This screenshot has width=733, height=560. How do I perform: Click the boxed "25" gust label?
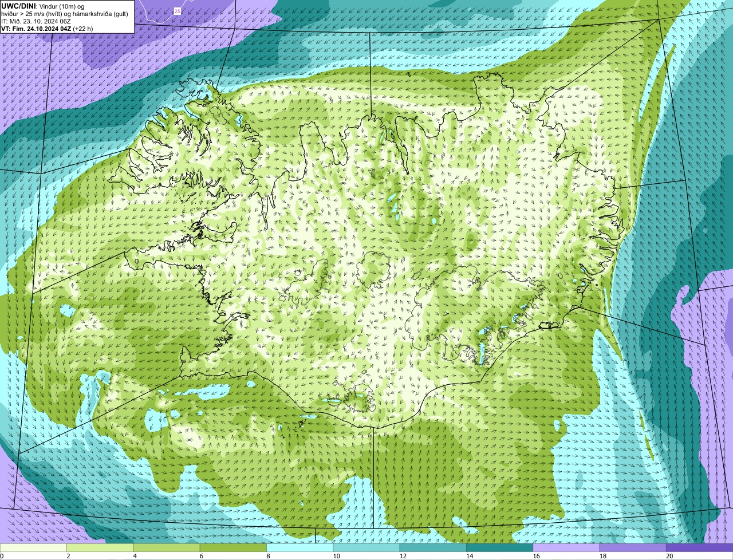pos(178,11)
